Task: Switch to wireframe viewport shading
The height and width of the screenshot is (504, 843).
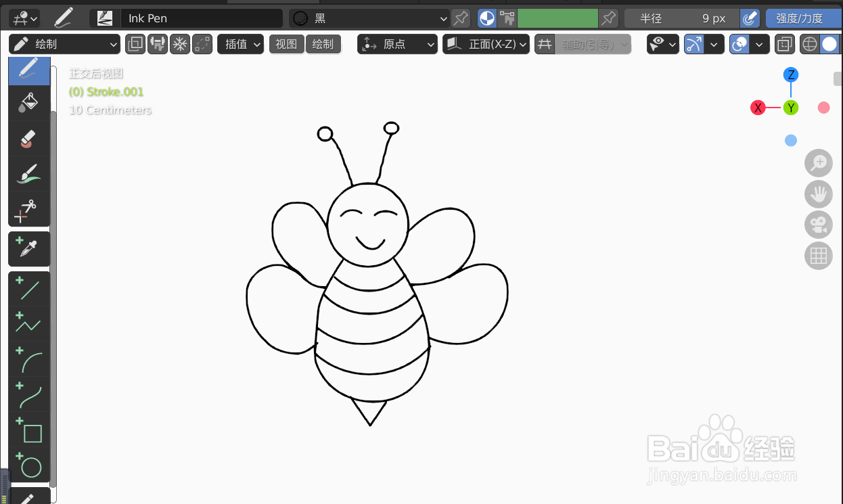Action: click(x=810, y=45)
